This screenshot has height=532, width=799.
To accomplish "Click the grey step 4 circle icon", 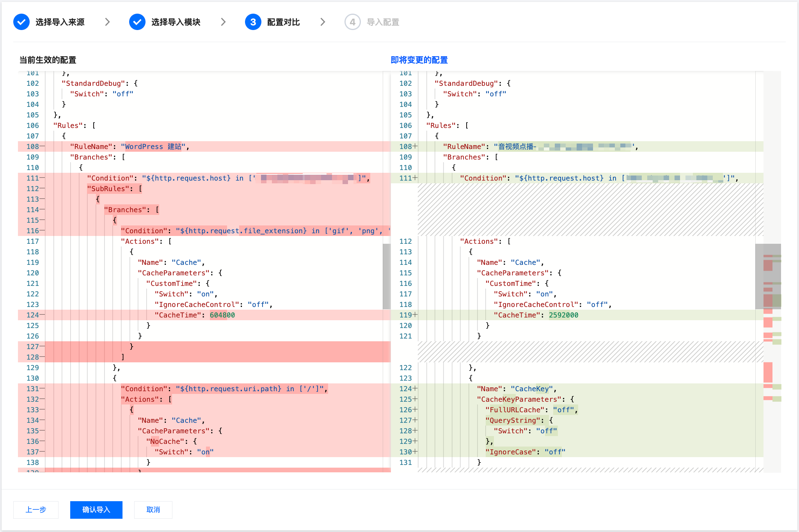I will (352, 22).
